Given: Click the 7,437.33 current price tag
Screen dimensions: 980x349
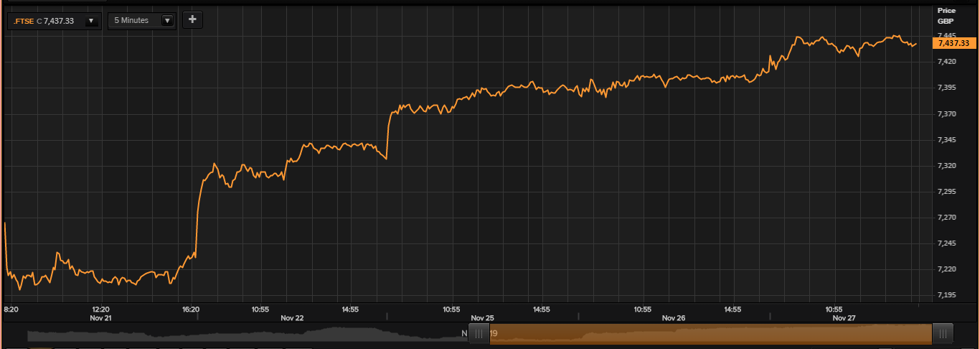Looking at the screenshot, I should pyautogui.click(x=955, y=43).
